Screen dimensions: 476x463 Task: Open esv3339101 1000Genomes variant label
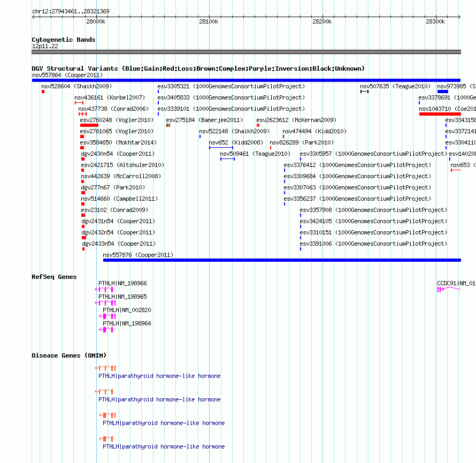231,109
